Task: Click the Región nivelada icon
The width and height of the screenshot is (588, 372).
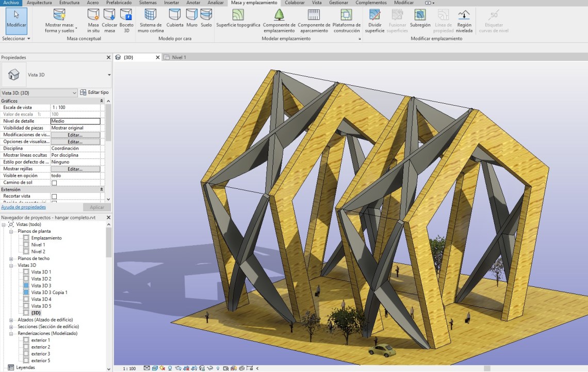Action: coord(464,14)
